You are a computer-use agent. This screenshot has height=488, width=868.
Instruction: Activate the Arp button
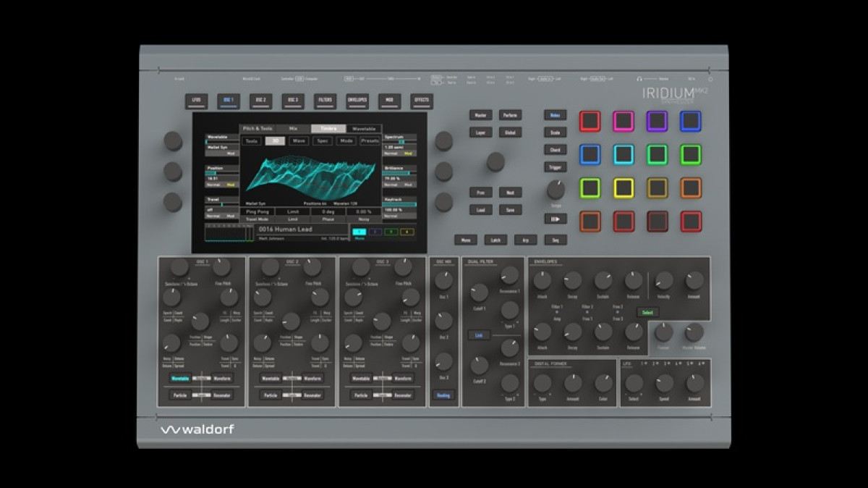[x=526, y=240]
